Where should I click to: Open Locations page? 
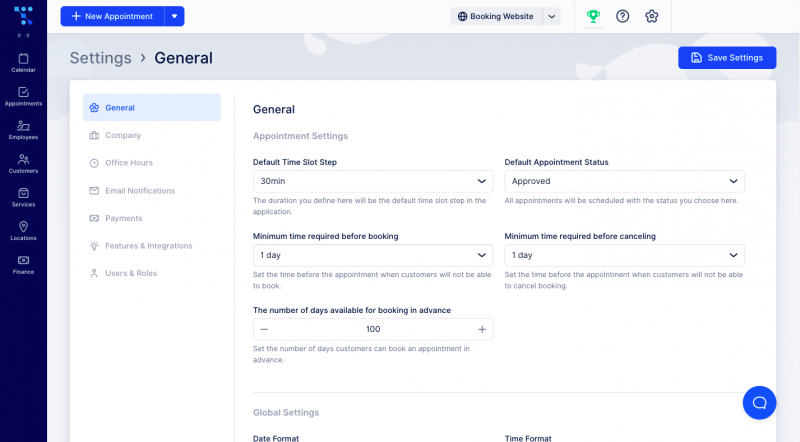(x=23, y=231)
